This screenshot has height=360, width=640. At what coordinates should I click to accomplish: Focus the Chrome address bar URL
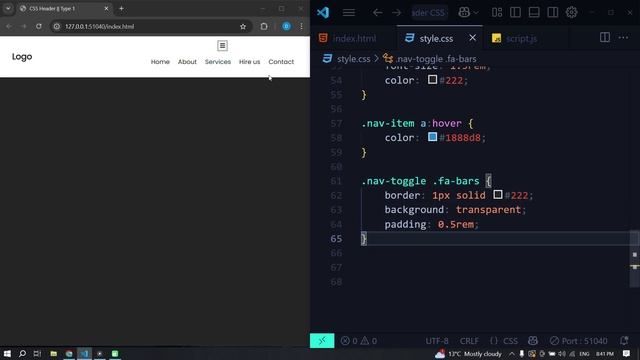pos(100,27)
